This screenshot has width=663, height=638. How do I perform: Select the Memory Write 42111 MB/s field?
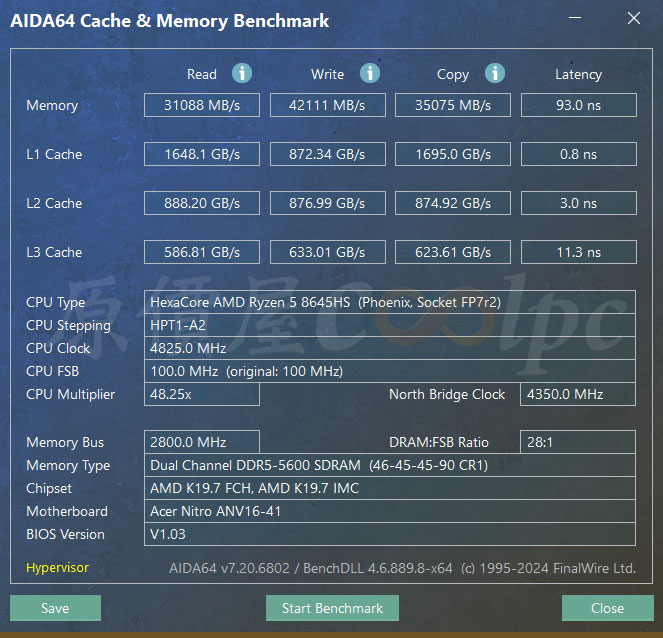coord(328,105)
